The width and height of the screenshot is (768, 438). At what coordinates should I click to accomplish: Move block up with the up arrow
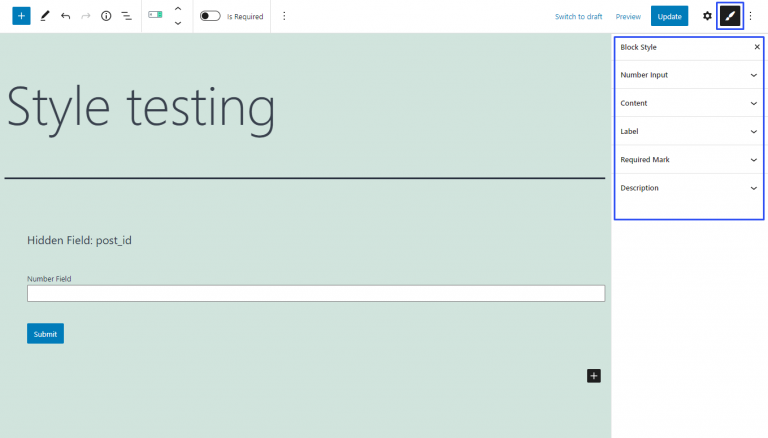178,9
